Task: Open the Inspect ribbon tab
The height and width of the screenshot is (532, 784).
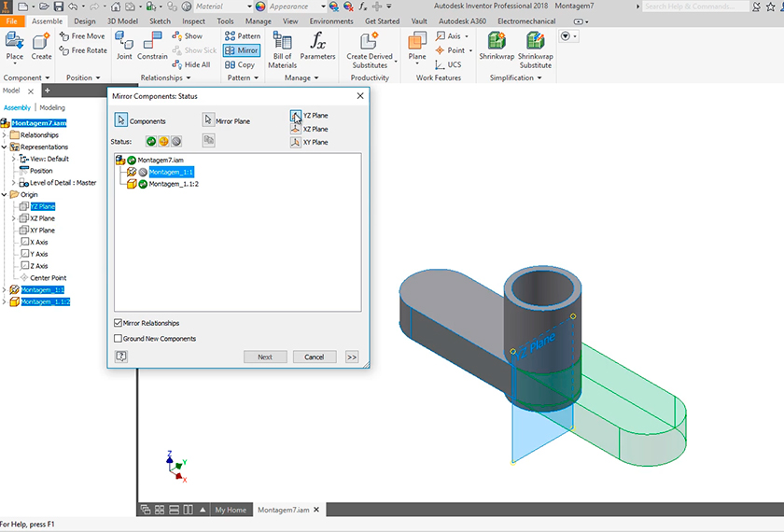Action: pyautogui.click(x=193, y=21)
